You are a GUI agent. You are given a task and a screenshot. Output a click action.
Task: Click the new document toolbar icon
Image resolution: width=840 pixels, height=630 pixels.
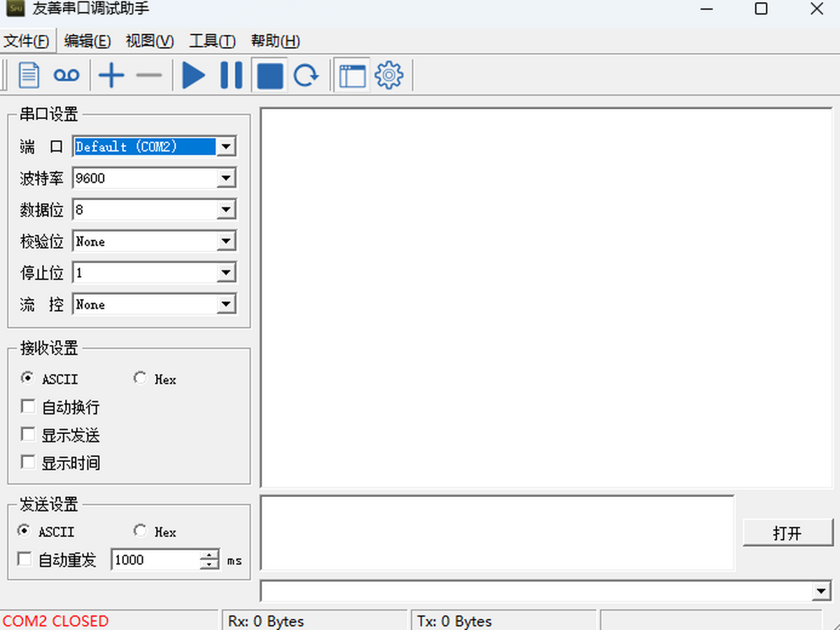pos(29,75)
